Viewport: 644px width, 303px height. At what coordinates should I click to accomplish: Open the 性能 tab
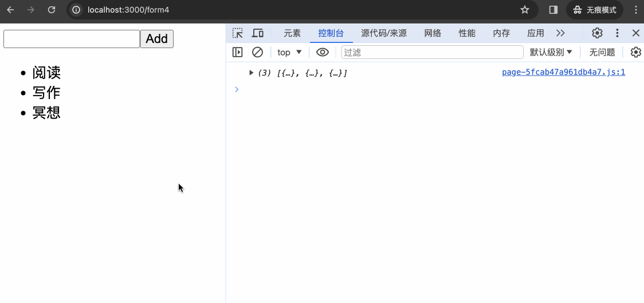467,33
